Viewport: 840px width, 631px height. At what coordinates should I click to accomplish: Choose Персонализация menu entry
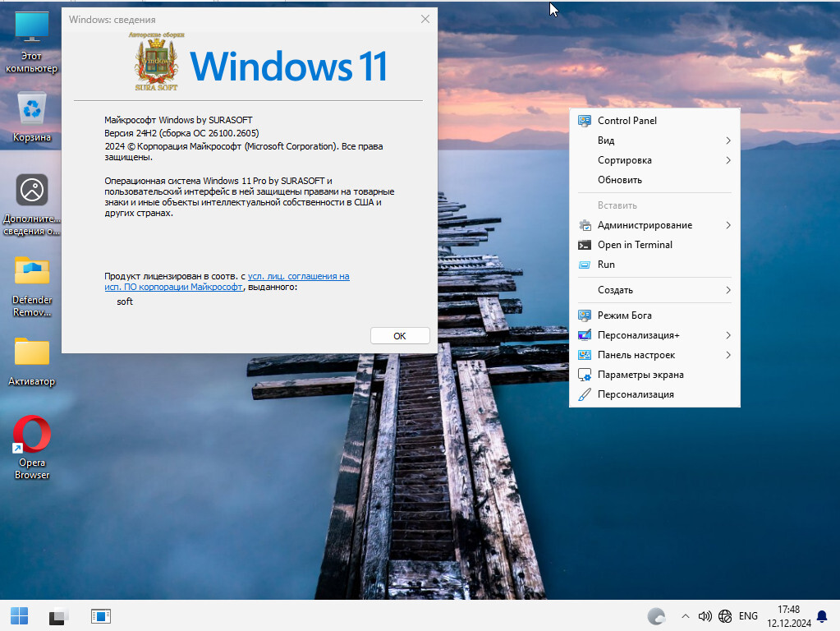pyautogui.click(x=654, y=394)
